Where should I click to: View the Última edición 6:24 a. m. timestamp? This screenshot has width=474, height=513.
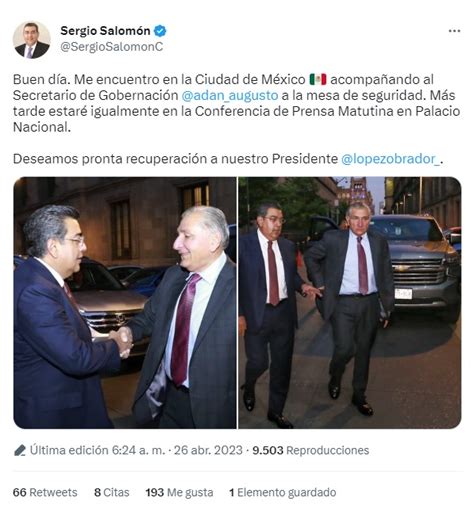pyautogui.click(x=97, y=450)
